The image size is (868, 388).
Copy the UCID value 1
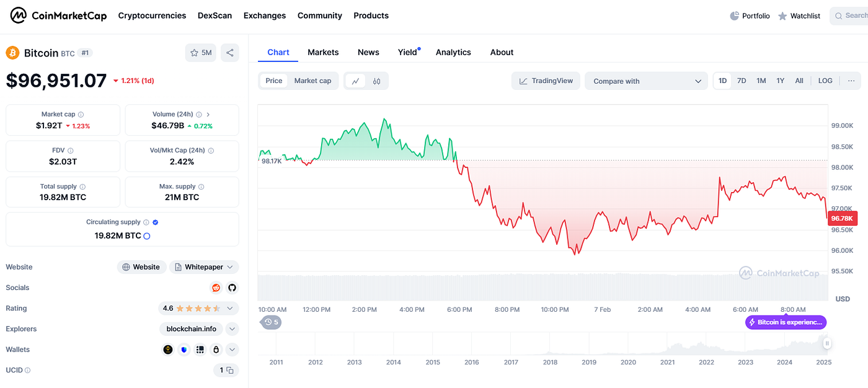click(x=229, y=370)
